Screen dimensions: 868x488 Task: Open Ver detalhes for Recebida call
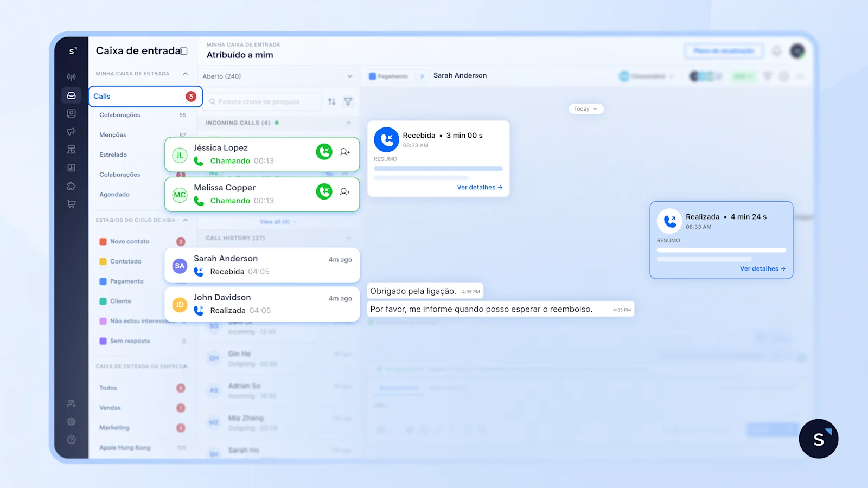tap(480, 187)
